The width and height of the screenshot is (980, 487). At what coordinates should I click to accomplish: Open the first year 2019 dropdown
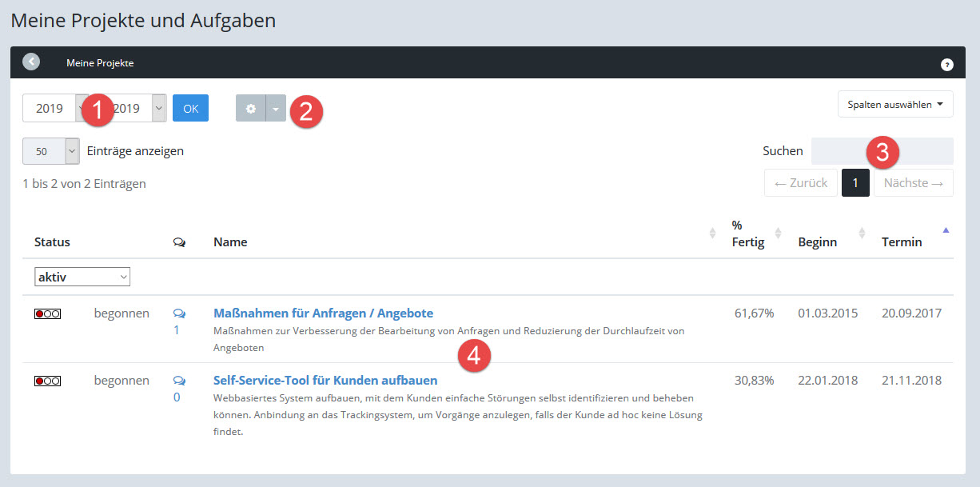[x=51, y=109]
